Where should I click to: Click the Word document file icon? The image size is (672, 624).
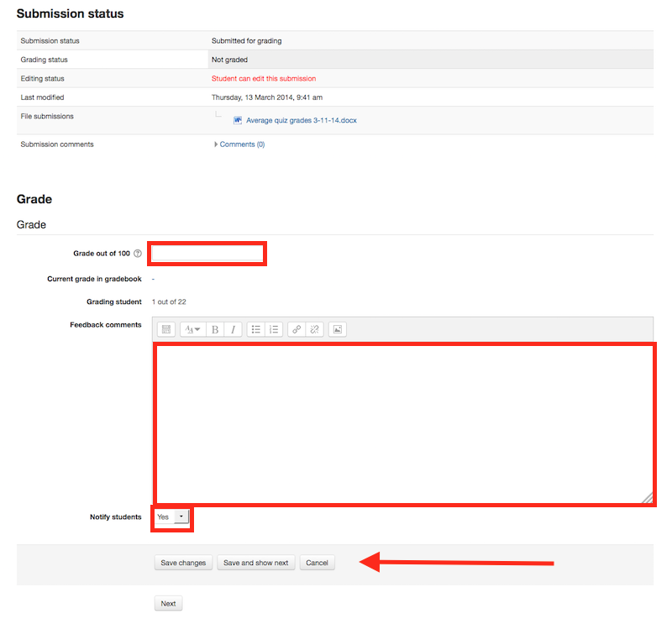pyautogui.click(x=238, y=120)
